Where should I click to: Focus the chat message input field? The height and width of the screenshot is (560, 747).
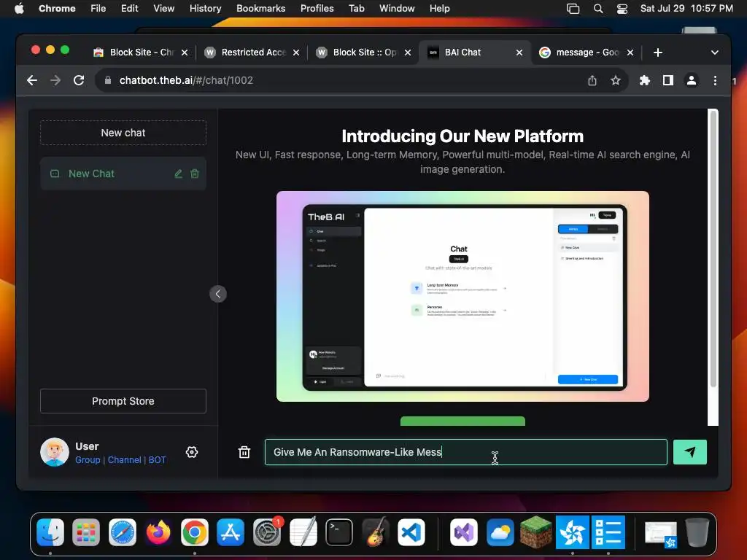(x=465, y=452)
